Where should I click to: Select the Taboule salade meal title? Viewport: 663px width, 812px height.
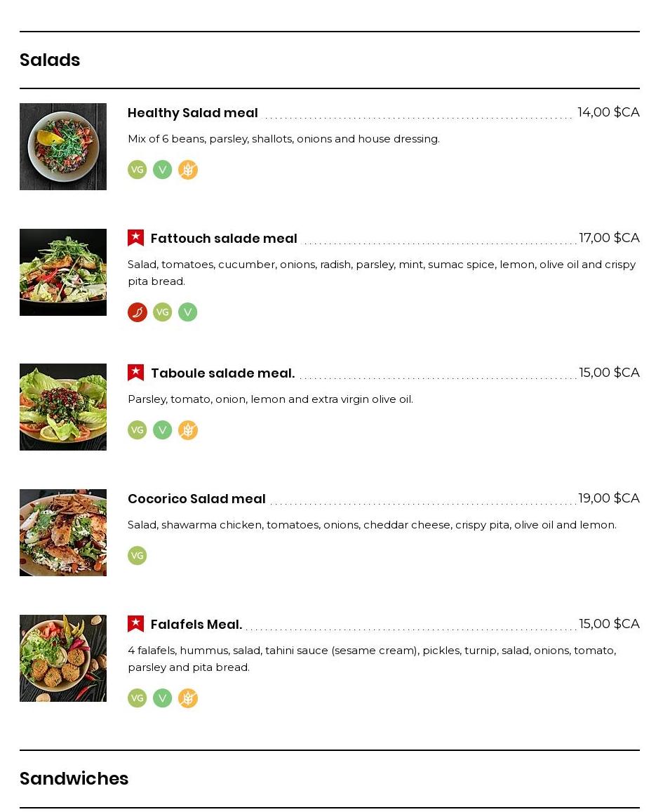click(222, 373)
